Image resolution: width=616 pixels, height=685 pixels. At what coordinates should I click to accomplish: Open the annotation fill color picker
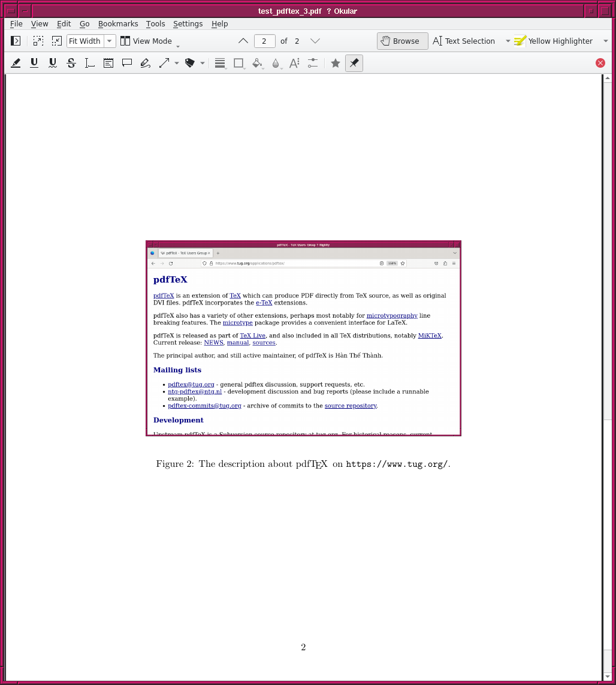point(257,63)
